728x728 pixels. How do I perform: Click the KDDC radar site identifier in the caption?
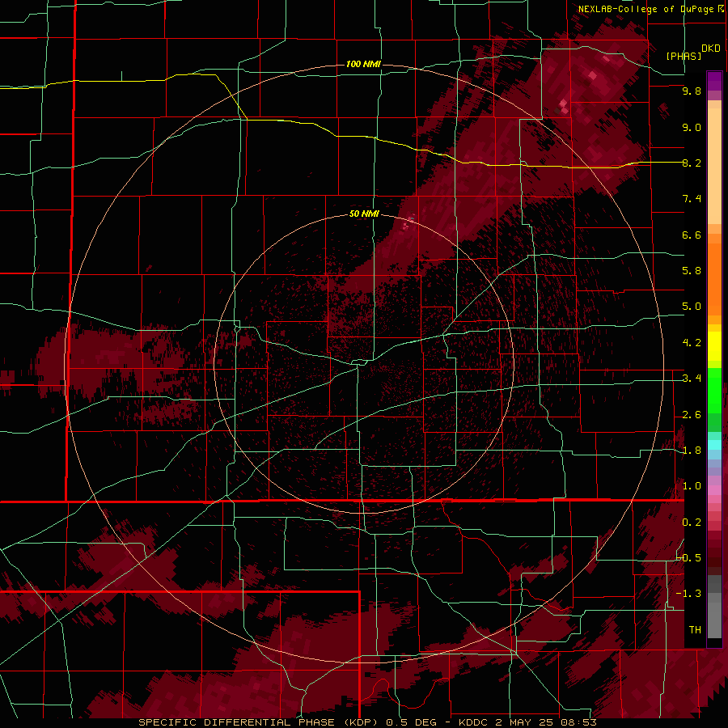pos(472,722)
